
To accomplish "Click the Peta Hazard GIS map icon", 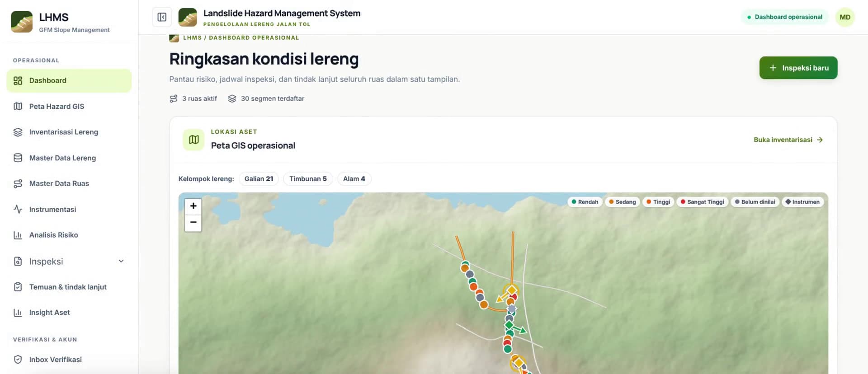I will (18, 106).
